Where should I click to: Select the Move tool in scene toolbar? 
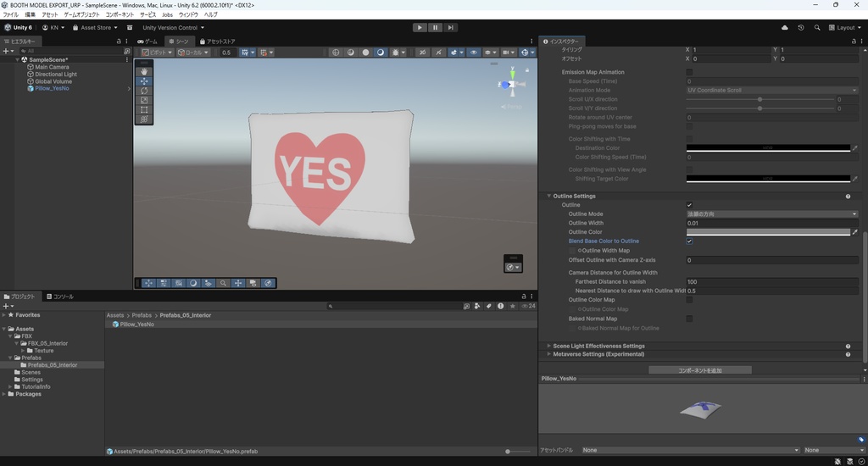pos(144,80)
